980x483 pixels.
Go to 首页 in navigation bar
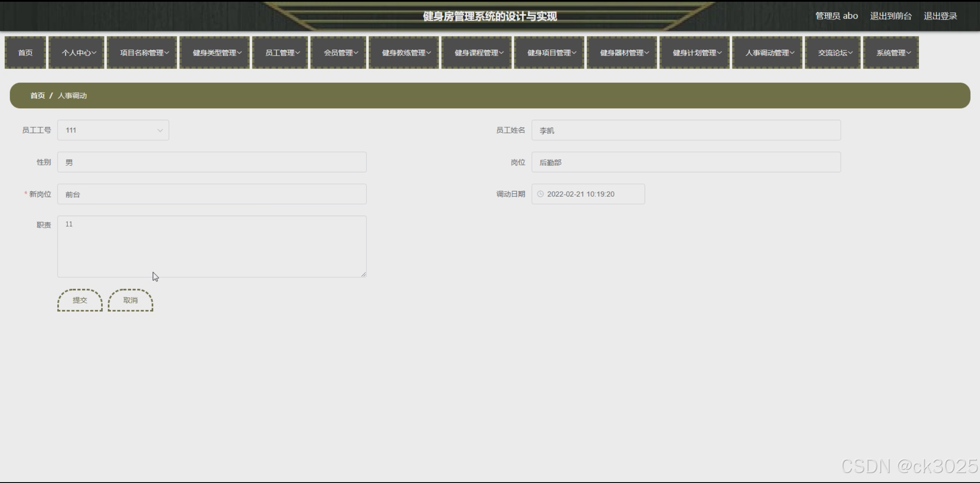click(x=25, y=53)
